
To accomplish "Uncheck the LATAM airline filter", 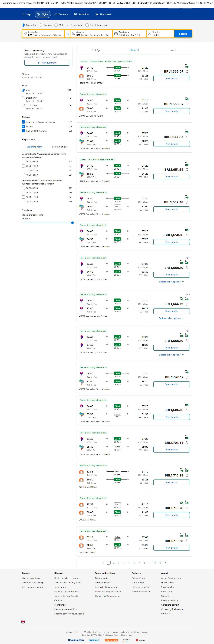I will click(x=23, y=127).
